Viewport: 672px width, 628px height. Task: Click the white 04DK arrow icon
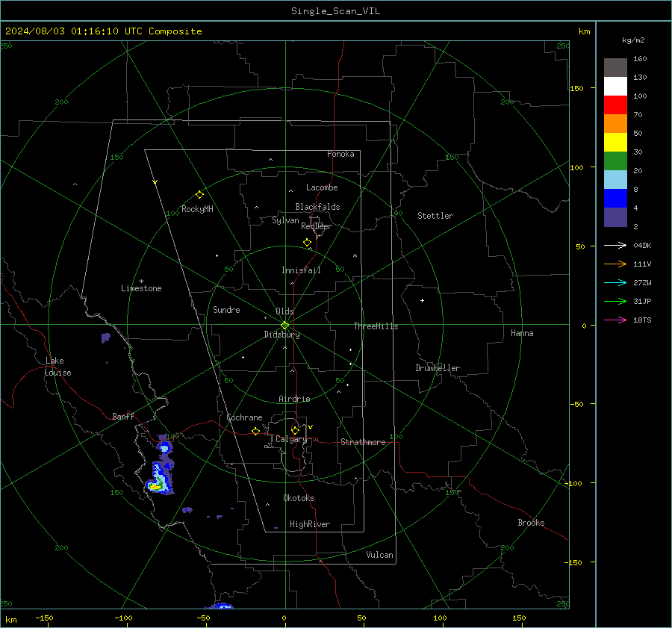point(615,245)
